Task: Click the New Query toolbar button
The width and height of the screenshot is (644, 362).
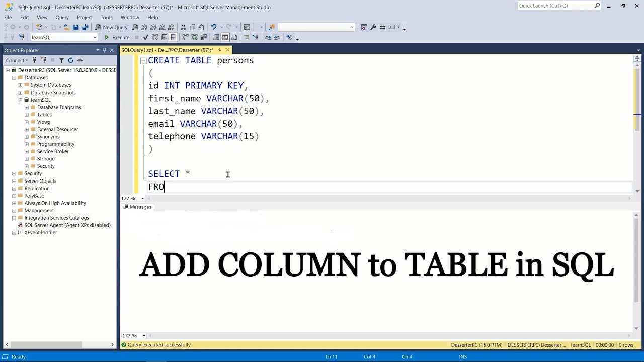Action: click(x=111, y=27)
